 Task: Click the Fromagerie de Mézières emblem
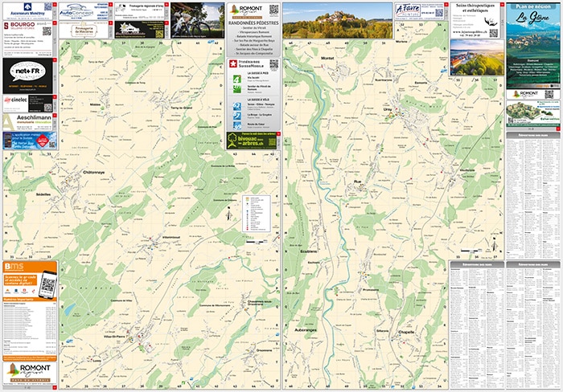[x=84, y=31]
